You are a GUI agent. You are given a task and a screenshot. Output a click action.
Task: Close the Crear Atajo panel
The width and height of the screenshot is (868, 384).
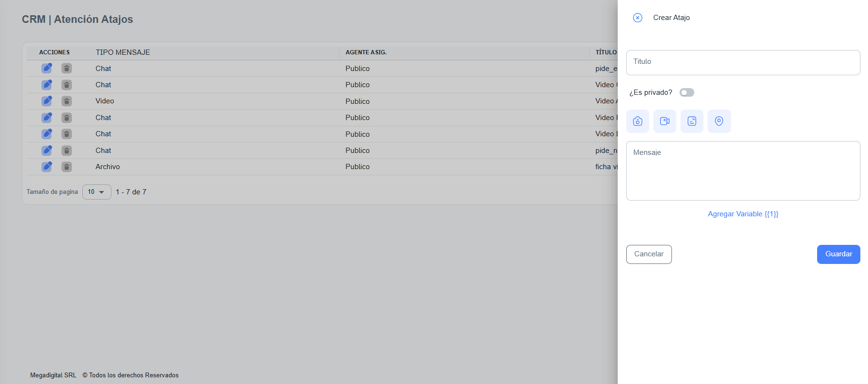tap(638, 18)
